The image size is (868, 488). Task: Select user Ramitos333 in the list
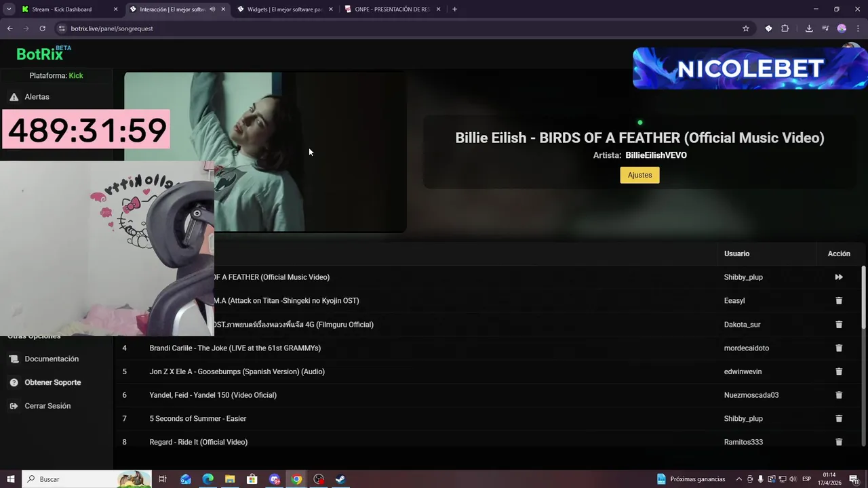pos(743,442)
